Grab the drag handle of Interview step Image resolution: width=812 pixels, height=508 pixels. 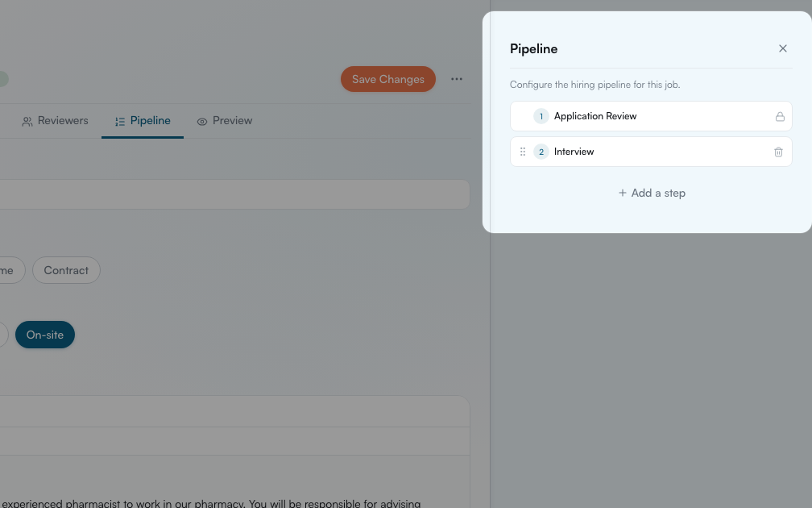tap(523, 152)
